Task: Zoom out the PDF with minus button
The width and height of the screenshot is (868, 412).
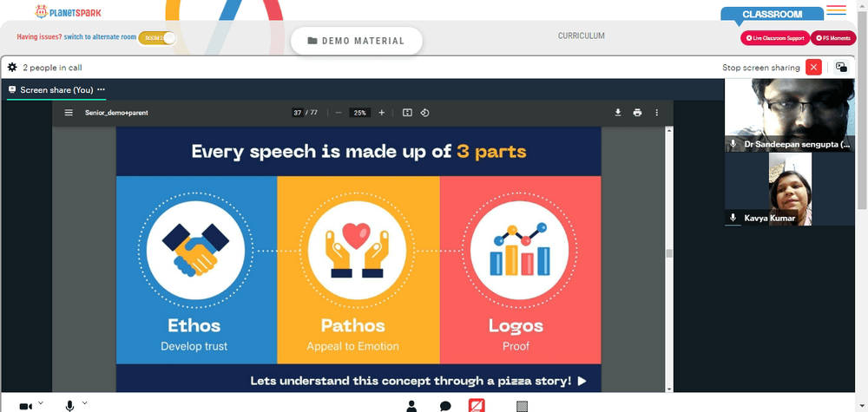Action: tap(339, 112)
